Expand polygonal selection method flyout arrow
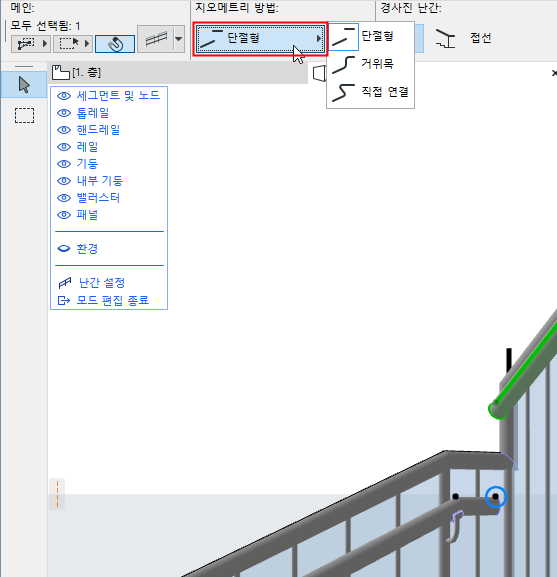 pos(45,44)
